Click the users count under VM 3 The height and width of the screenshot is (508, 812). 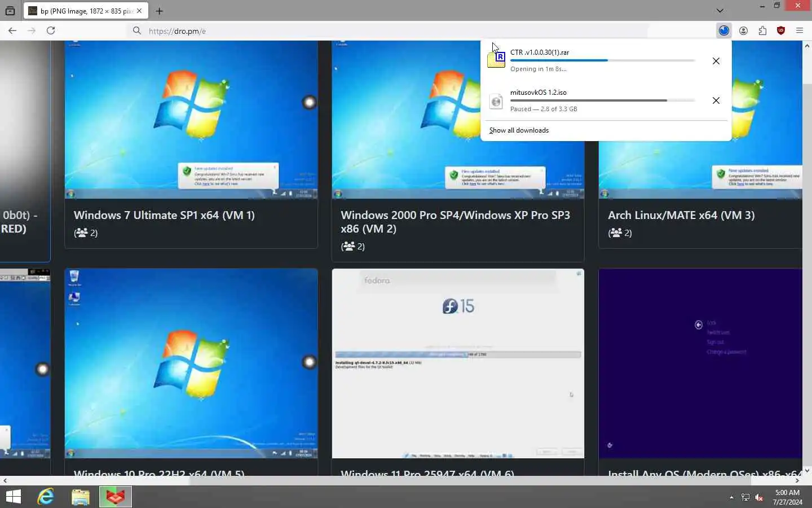tap(620, 233)
